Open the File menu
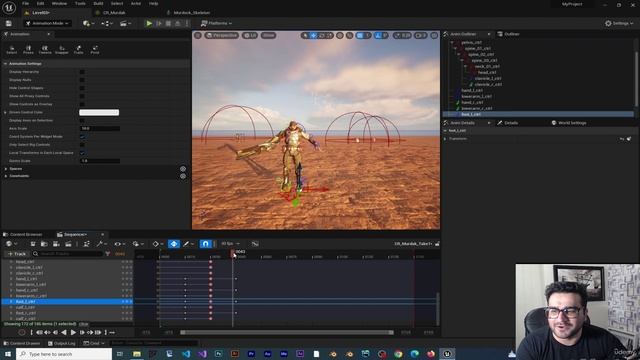This screenshot has width=640, height=360. pyautogui.click(x=25, y=4)
